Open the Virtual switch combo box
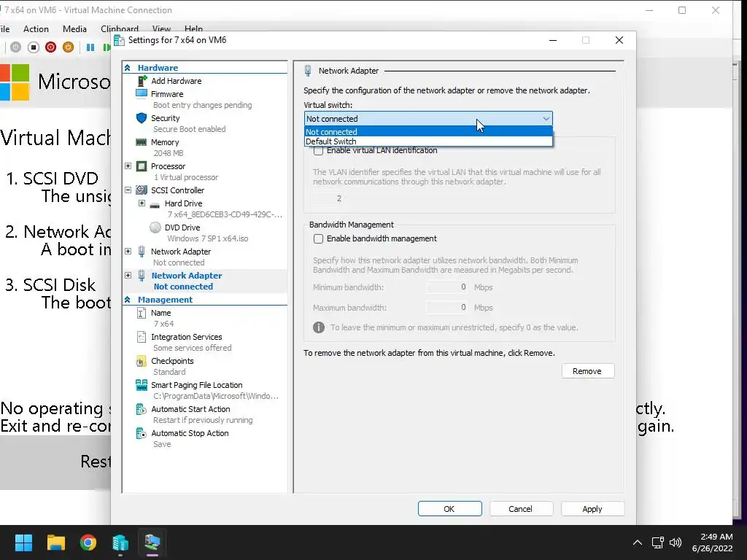 point(428,119)
